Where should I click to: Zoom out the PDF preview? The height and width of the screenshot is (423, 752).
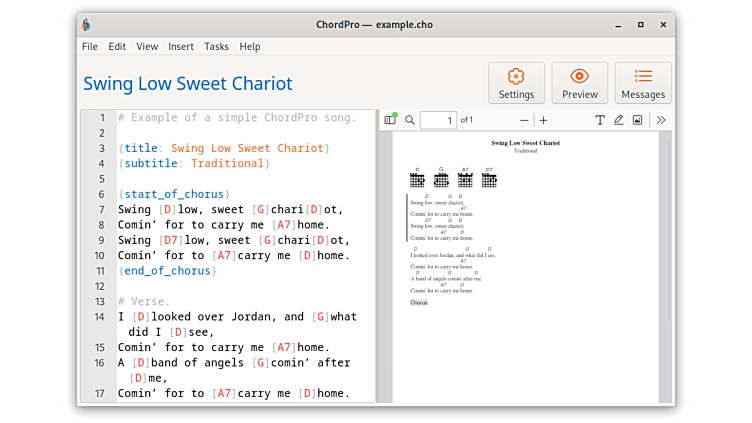(x=524, y=120)
